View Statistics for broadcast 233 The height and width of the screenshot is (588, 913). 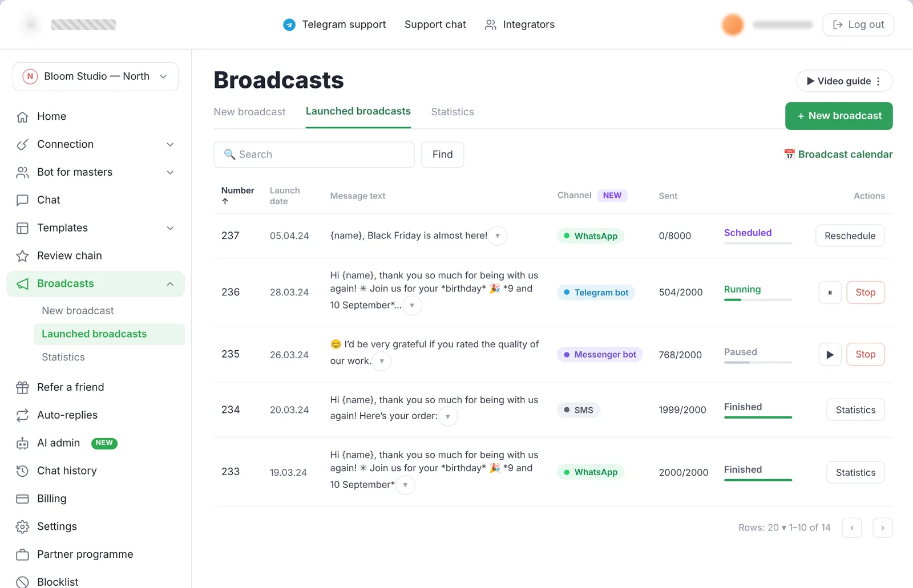click(x=855, y=473)
